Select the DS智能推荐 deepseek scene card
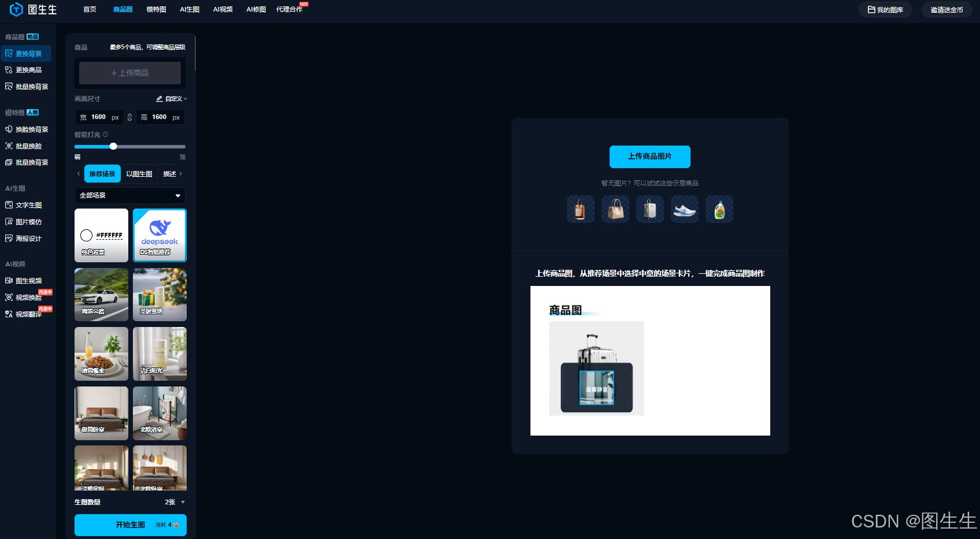The image size is (980, 539). 160,235
